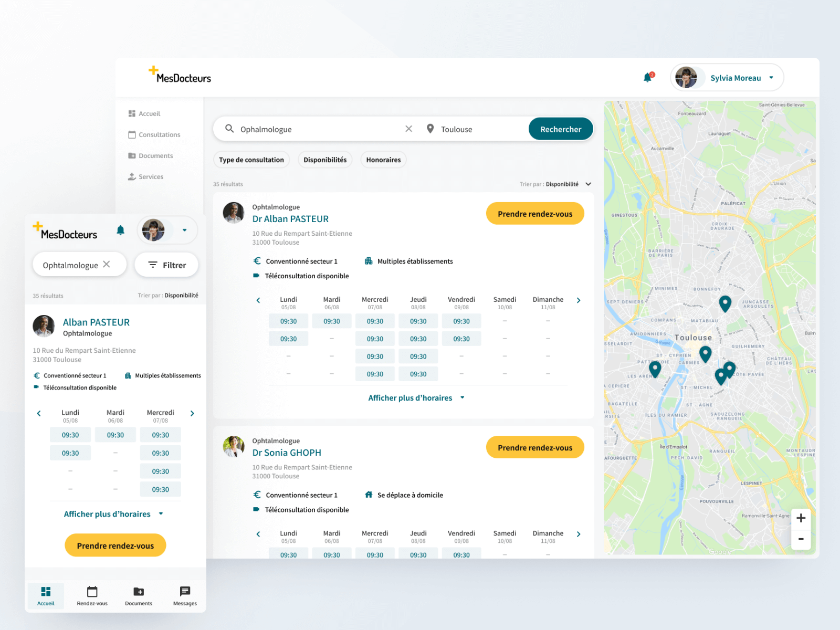The image size is (840, 630).
Task: Expand the mobile profile dropdown arrow
Action: click(184, 230)
